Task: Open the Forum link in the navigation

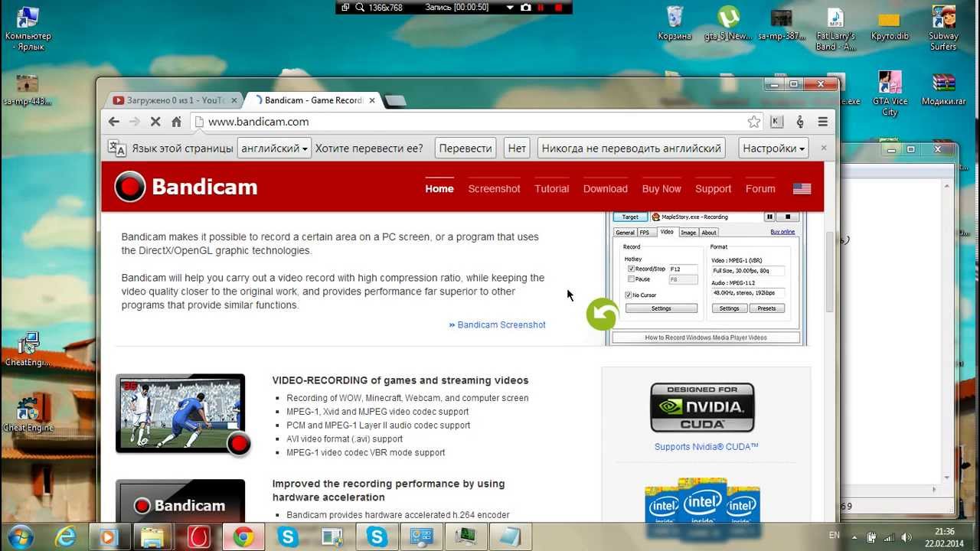Action: [x=760, y=188]
